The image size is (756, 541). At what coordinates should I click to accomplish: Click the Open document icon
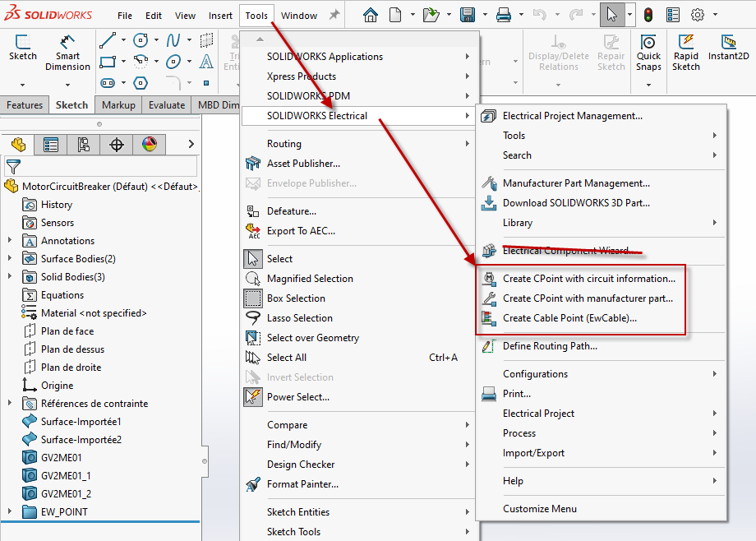tap(431, 15)
